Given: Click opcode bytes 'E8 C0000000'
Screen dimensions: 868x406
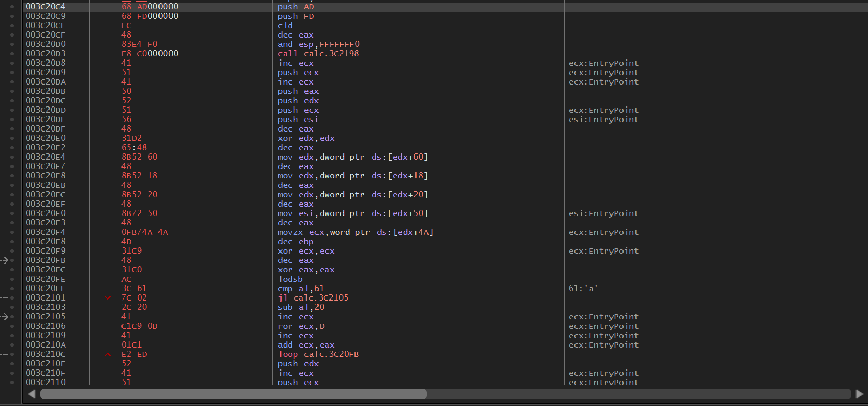Looking at the screenshot, I should [x=150, y=54].
